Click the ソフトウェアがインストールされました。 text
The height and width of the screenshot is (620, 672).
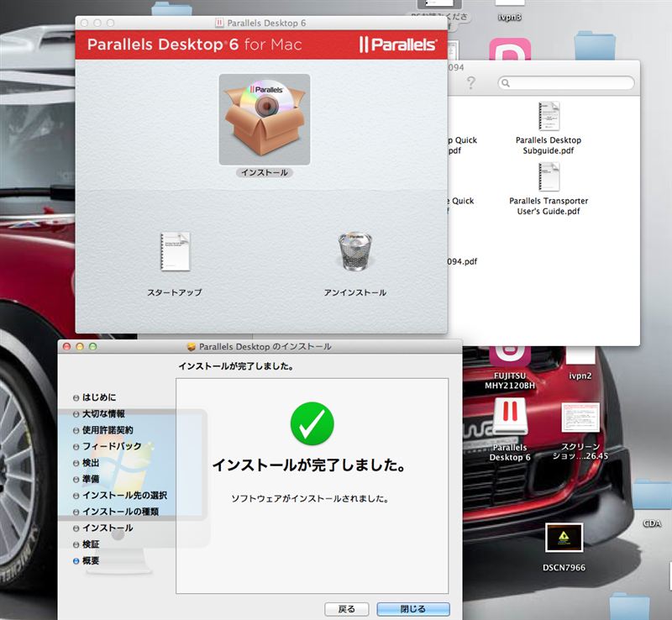[x=310, y=499]
